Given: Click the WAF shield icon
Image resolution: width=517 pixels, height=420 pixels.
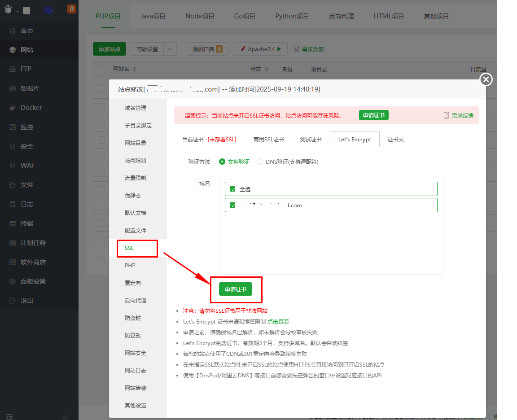Looking at the screenshot, I should point(13,166).
